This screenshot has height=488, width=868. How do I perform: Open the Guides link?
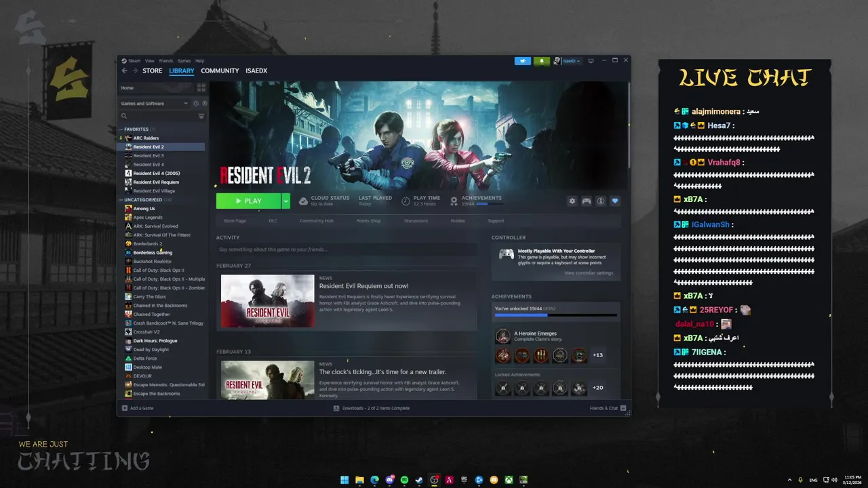(x=458, y=221)
